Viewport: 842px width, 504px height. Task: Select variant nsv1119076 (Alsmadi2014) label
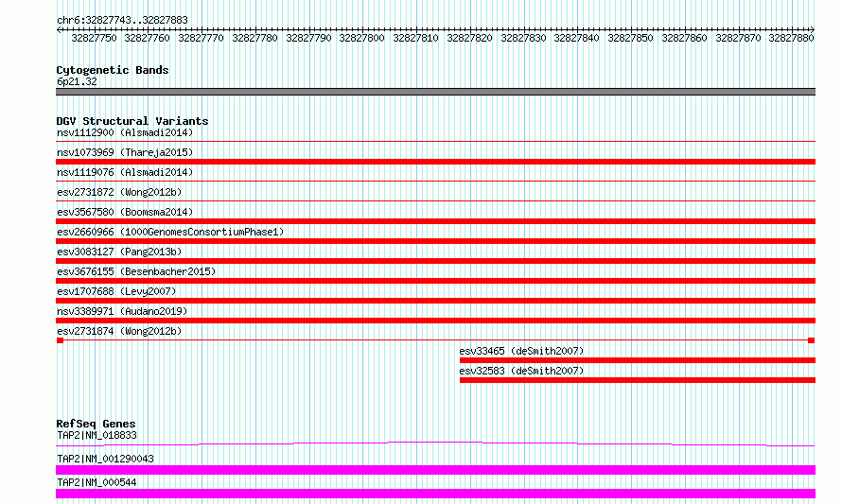pos(125,172)
